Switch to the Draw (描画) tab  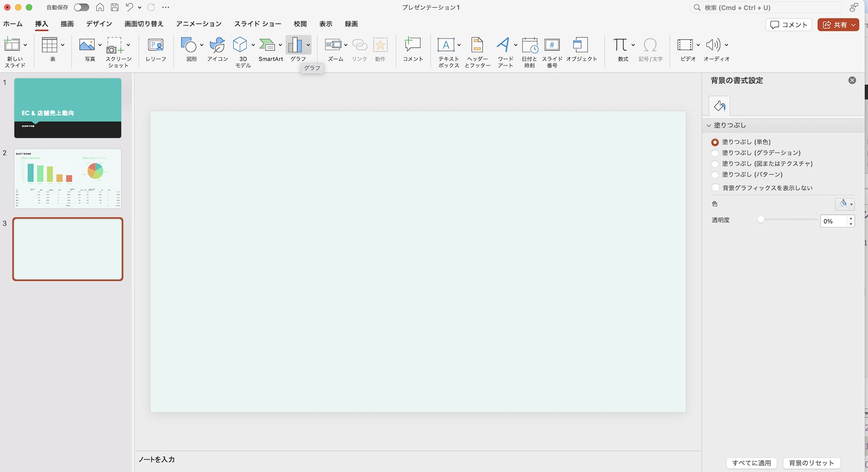67,24
